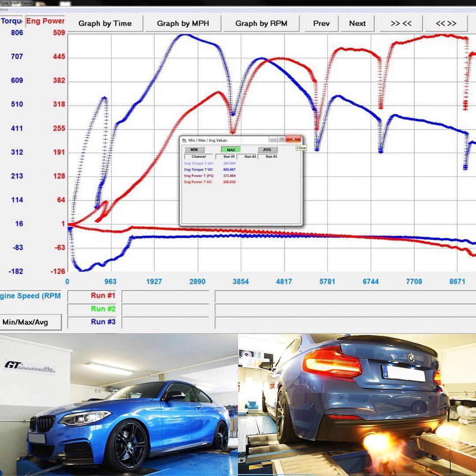Click the Run #1 label field
Viewport: 476px width, 476px height.
click(103, 296)
